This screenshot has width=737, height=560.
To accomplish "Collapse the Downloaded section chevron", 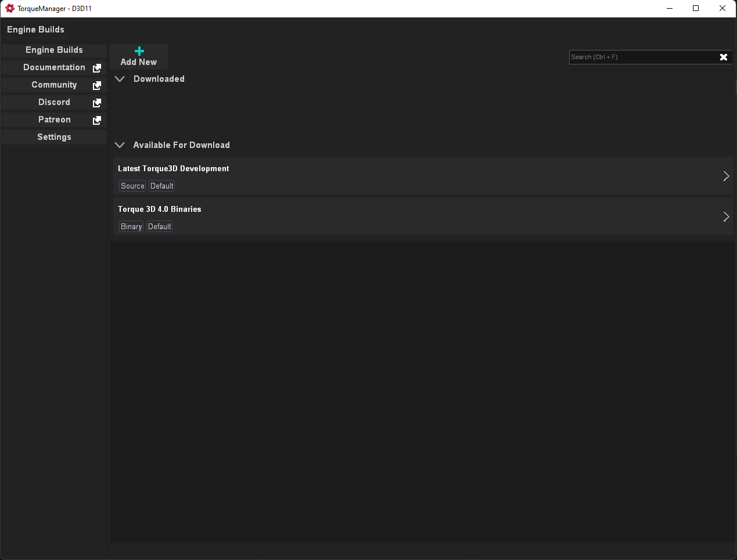I will click(120, 79).
